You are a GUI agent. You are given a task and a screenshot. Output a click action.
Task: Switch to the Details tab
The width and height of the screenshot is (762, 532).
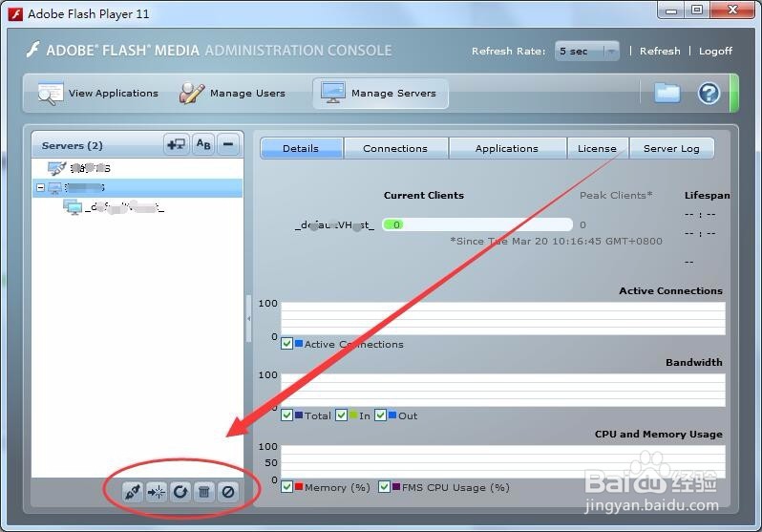(301, 148)
